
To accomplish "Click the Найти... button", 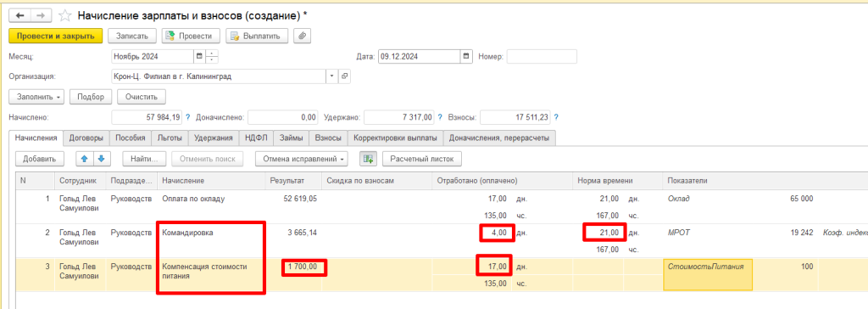I will point(144,159).
